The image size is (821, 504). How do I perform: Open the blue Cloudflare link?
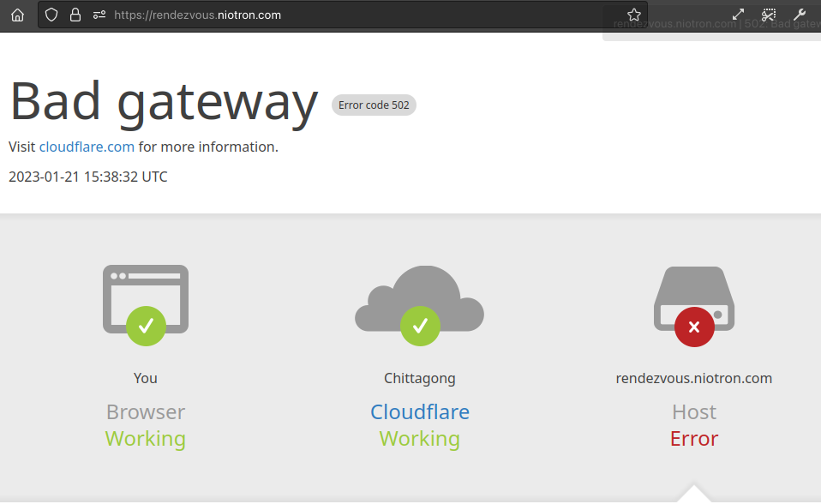pos(420,411)
